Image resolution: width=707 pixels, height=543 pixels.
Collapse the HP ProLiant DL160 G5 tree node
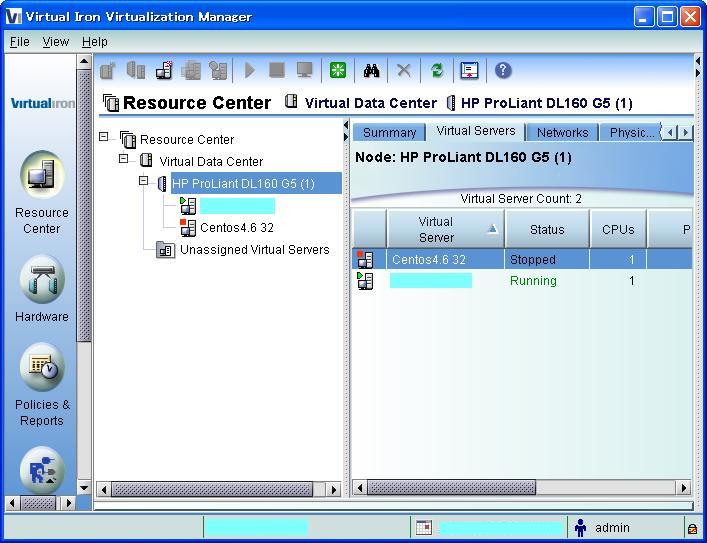pos(143,180)
